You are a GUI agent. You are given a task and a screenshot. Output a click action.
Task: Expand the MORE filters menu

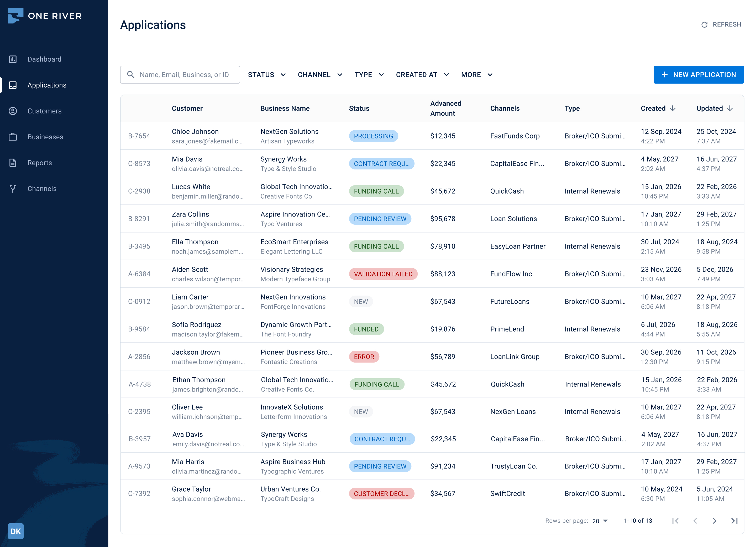[477, 75]
